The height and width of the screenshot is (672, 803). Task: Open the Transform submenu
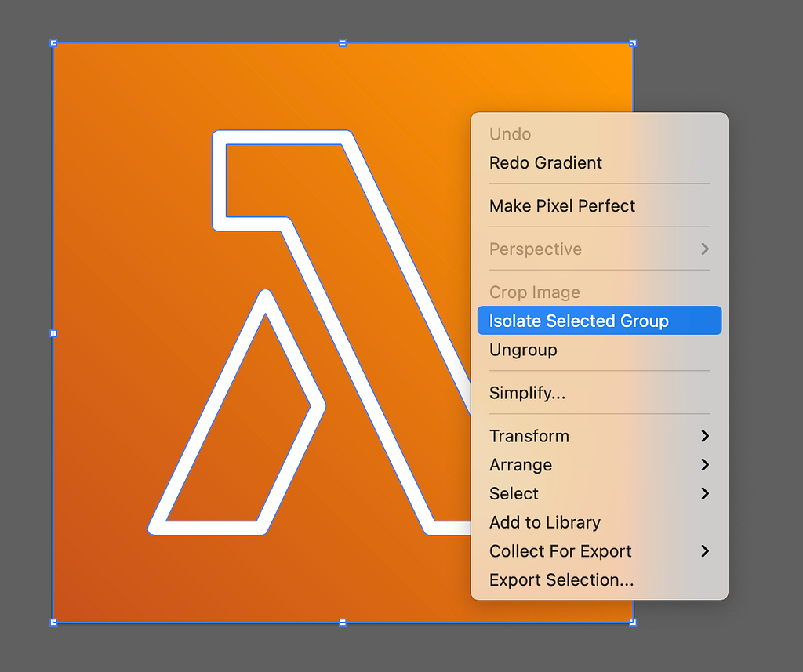tap(599, 436)
